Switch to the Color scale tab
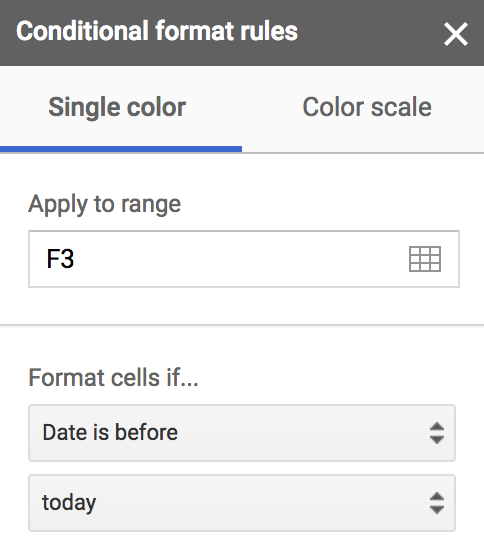This screenshot has width=484, height=546. [367, 107]
